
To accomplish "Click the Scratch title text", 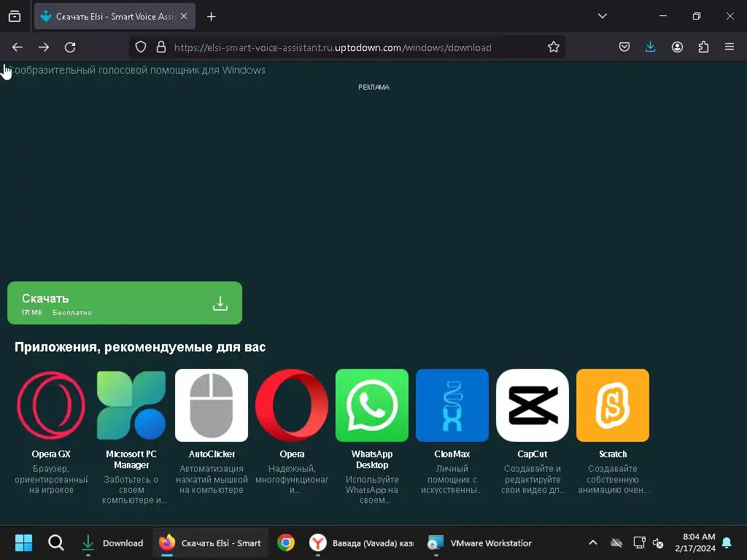I will pyautogui.click(x=613, y=454).
